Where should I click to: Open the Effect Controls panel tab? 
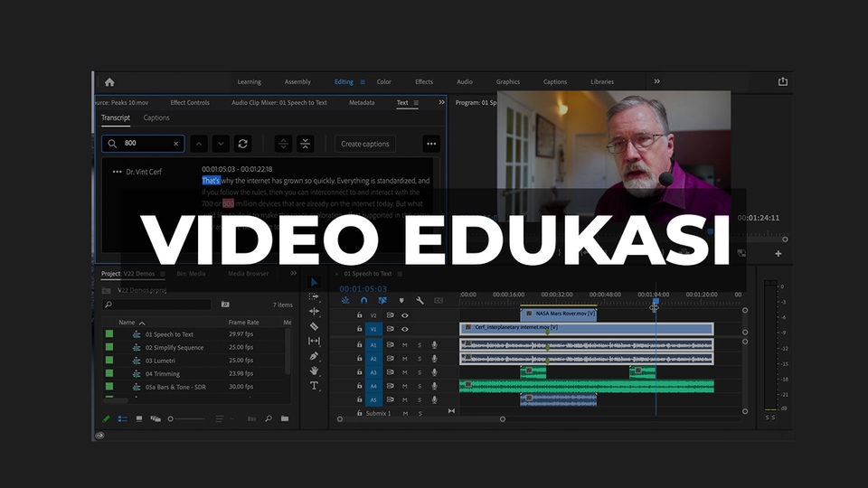190,103
